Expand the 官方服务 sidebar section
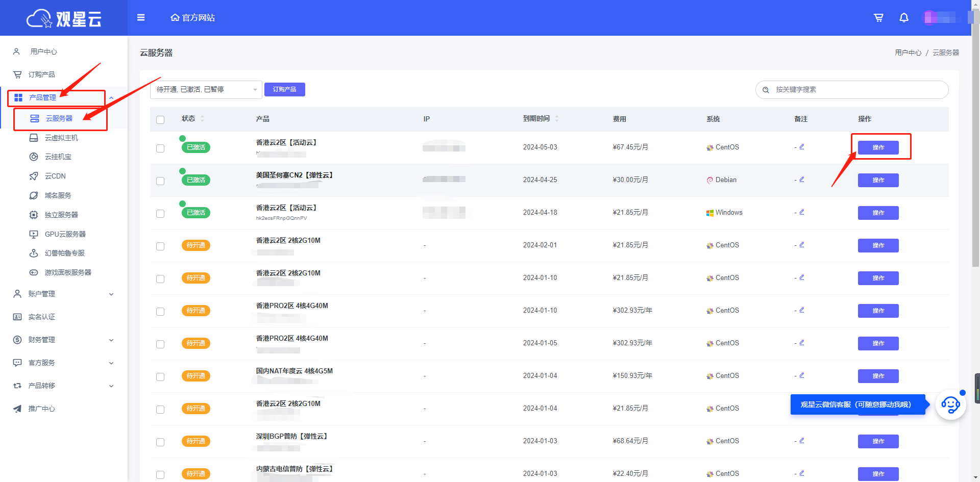The width and height of the screenshot is (980, 482). coord(111,363)
